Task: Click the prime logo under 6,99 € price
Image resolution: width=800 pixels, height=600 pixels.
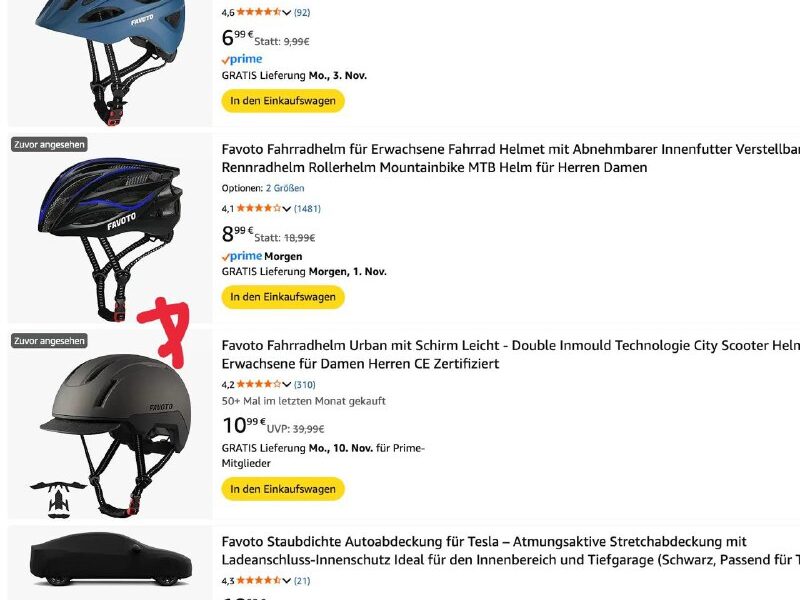Action: click(242, 59)
